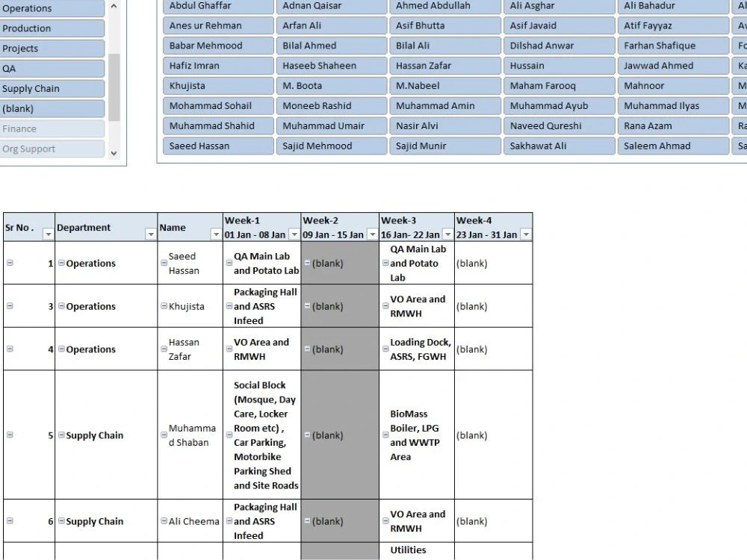This screenshot has width=747, height=560.
Task: Collapse Operations department in row 1
Action: tap(61, 263)
